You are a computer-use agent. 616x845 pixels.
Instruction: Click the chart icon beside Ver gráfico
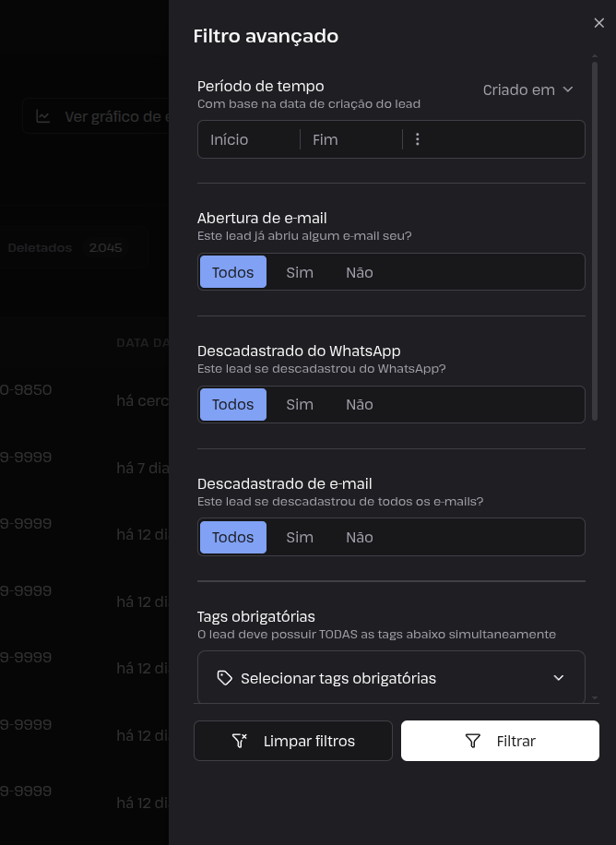43,116
